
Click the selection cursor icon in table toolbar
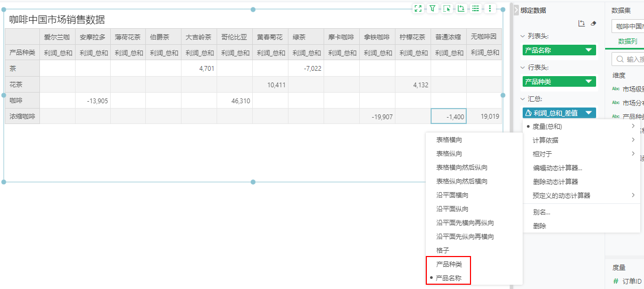[447, 9]
